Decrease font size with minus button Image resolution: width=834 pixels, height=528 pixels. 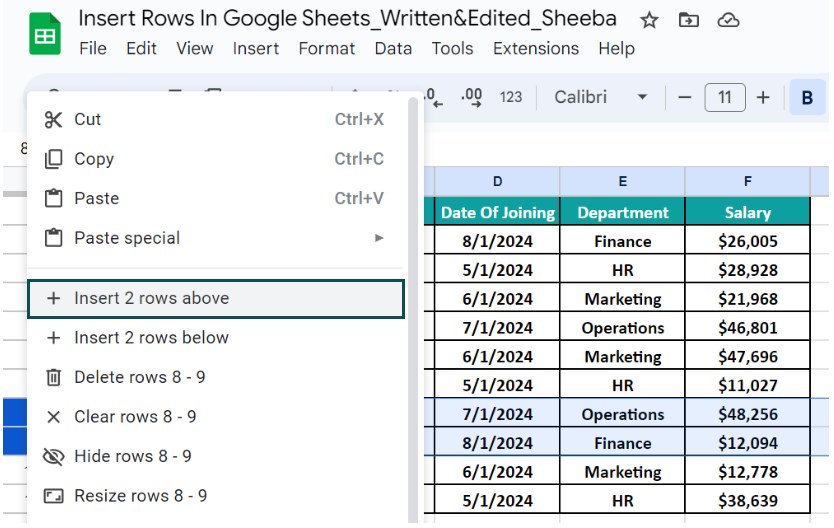coord(685,97)
